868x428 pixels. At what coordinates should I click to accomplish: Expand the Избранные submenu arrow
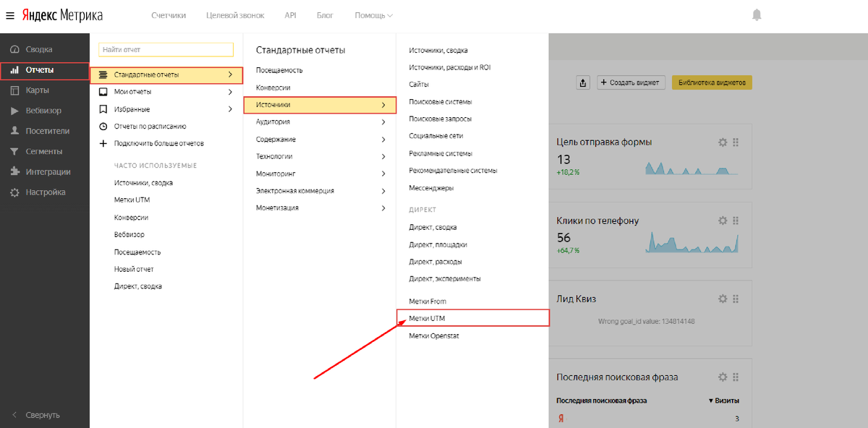tap(230, 109)
